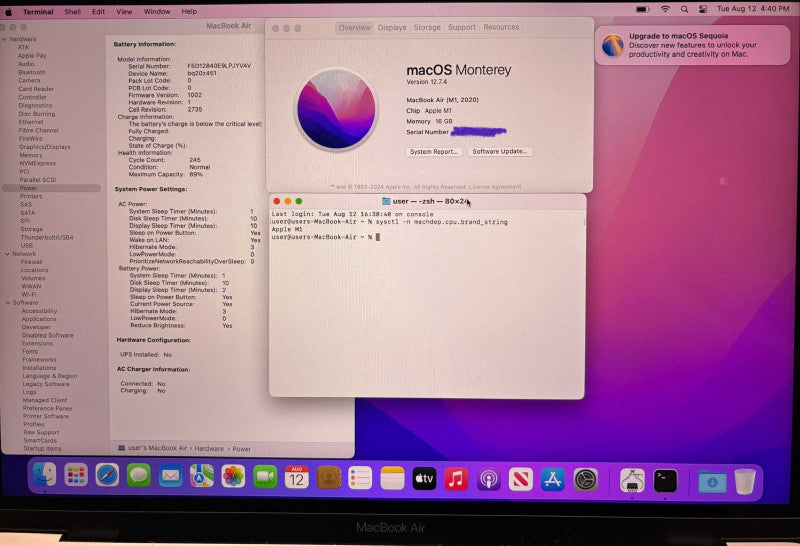This screenshot has width=800, height=546.
Task: Click System Report button
Action: [434, 152]
